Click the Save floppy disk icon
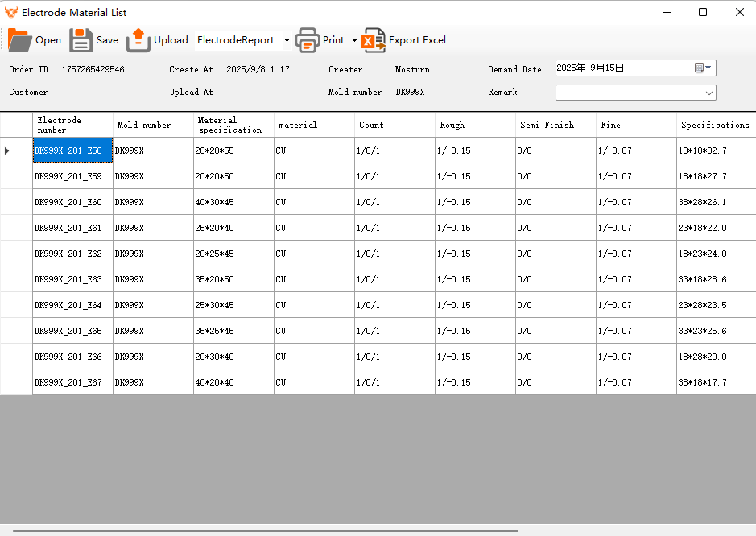The width and height of the screenshot is (756, 536). click(x=81, y=40)
